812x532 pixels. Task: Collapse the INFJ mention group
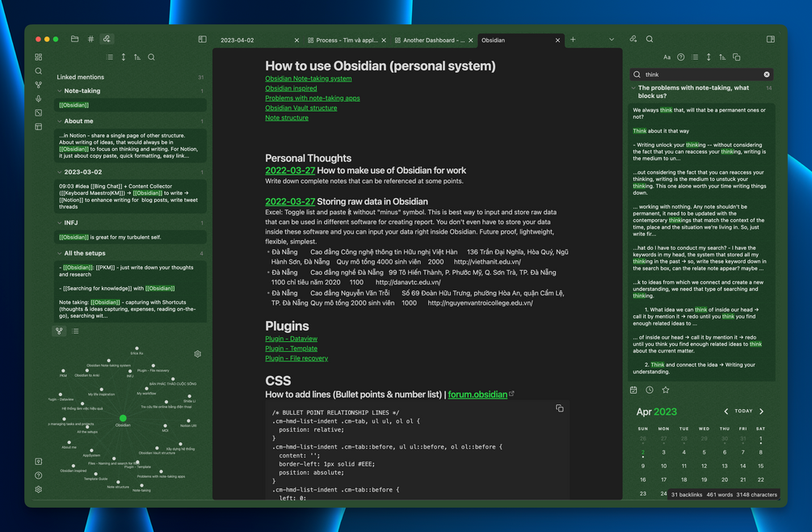60,223
